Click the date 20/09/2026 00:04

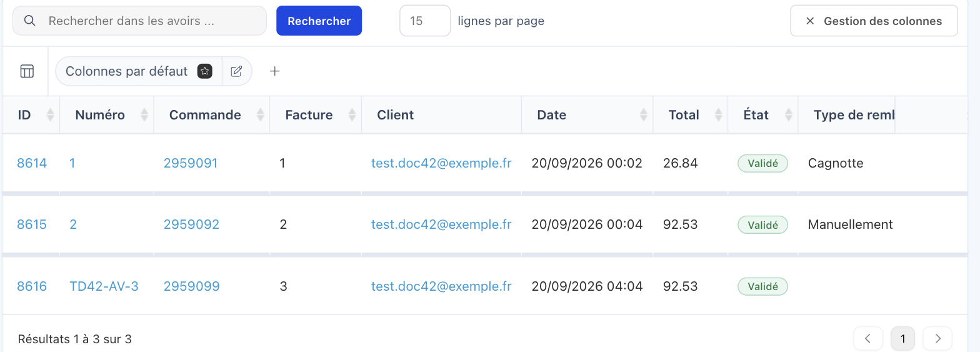point(587,224)
